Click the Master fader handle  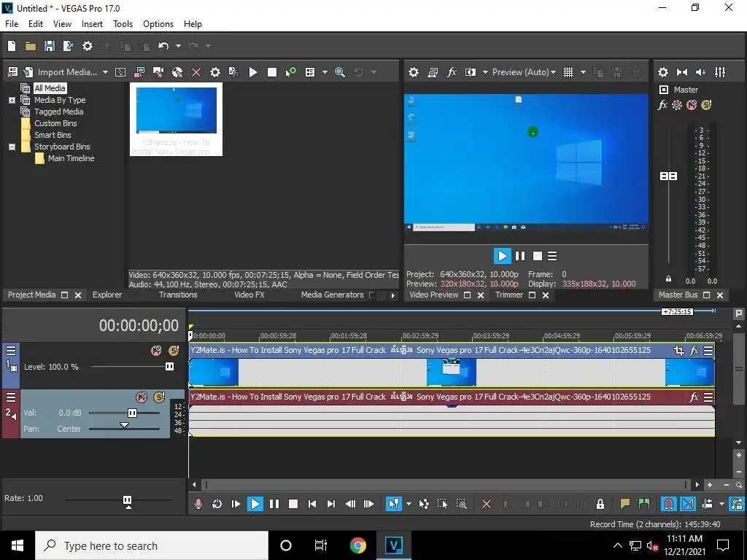pyautogui.click(x=668, y=176)
